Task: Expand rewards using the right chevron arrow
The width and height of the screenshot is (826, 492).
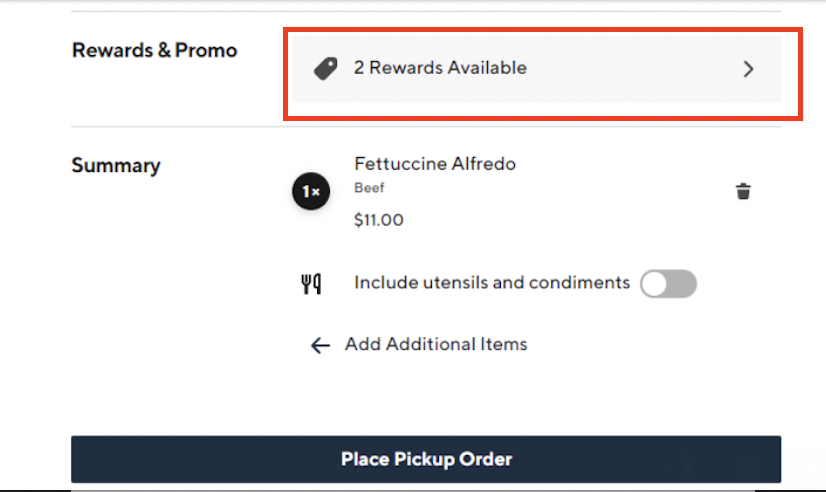Action: 748,69
